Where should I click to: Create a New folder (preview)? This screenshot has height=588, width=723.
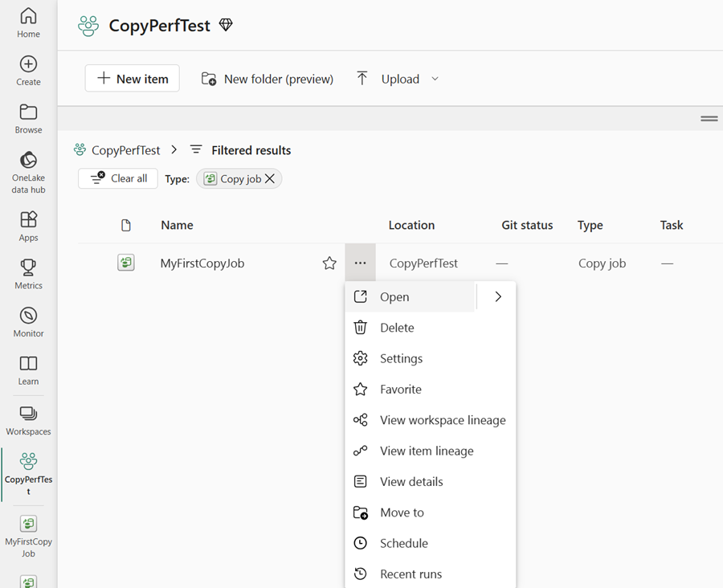[x=268, y=79]
